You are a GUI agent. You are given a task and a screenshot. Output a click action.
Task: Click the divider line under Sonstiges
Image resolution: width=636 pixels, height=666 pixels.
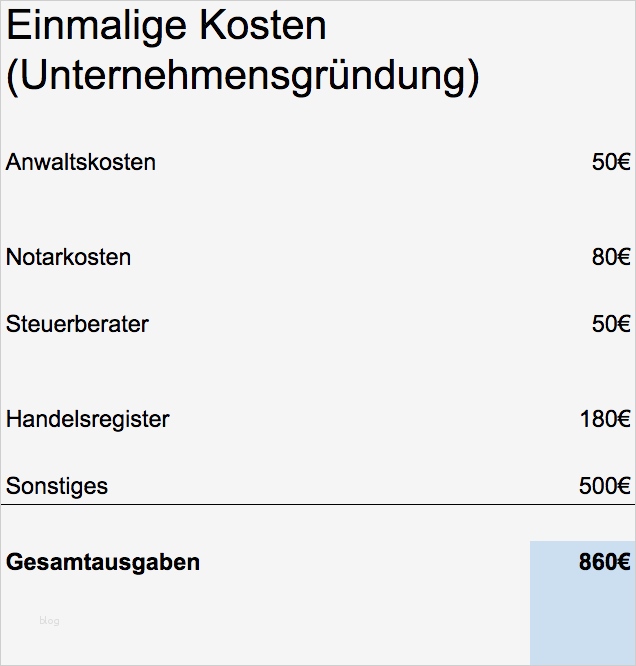tap(318, 505)
